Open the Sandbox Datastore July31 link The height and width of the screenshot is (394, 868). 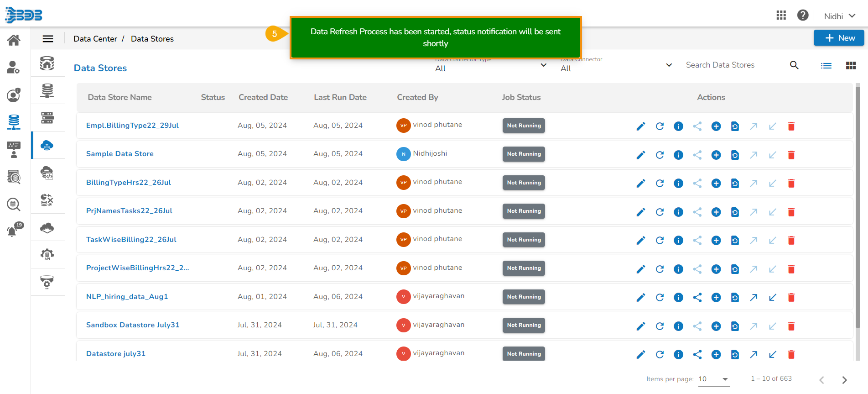pos(133,325)
